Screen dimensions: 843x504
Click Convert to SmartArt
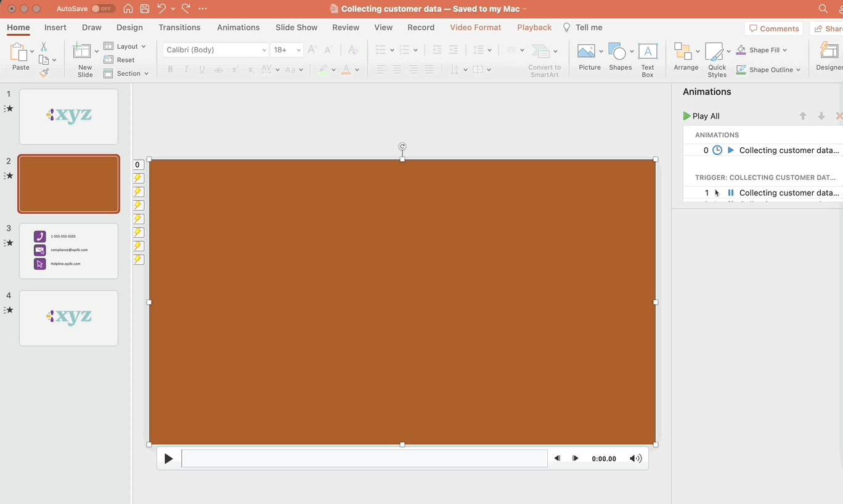(x=544, y=60)
